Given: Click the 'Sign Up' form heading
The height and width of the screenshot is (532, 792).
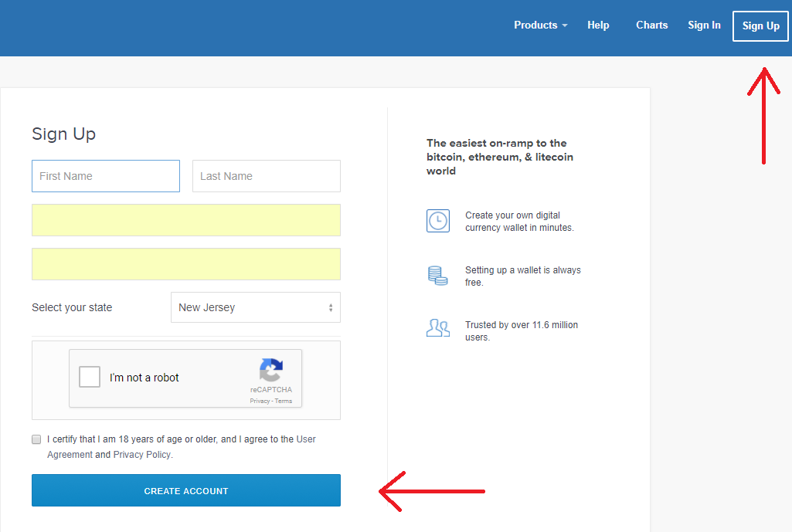Looking at the screenshot, I should 63,134.
